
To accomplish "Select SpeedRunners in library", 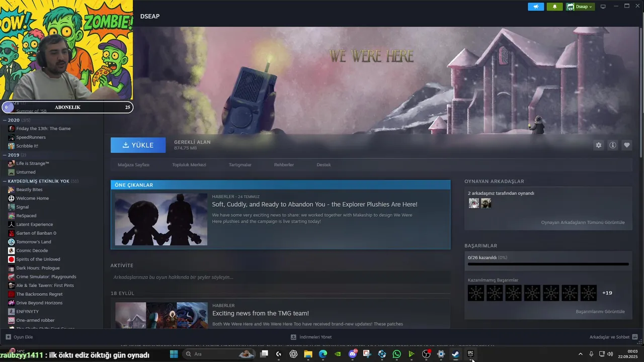I will click(31, 137).
